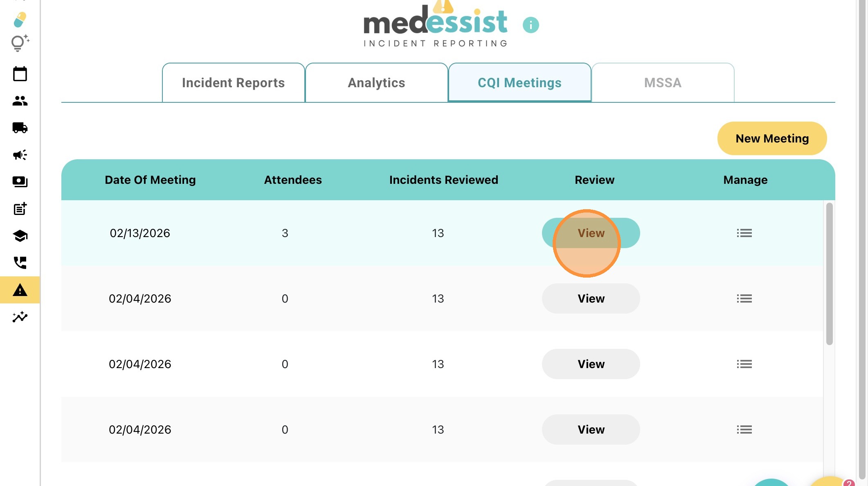868x486 pixels.
Task: Open the people group sidebar icon
Action: [x=20, y=101]
